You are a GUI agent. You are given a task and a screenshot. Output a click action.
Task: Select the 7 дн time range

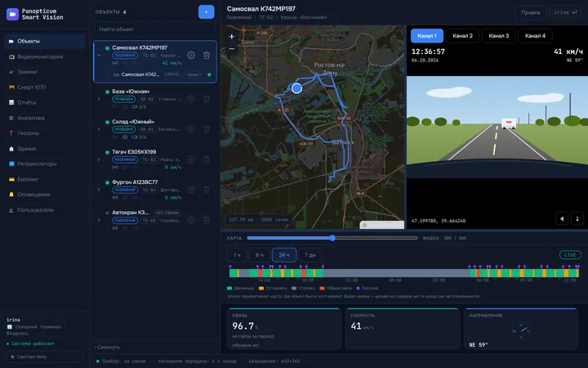[x=310, y=255]
